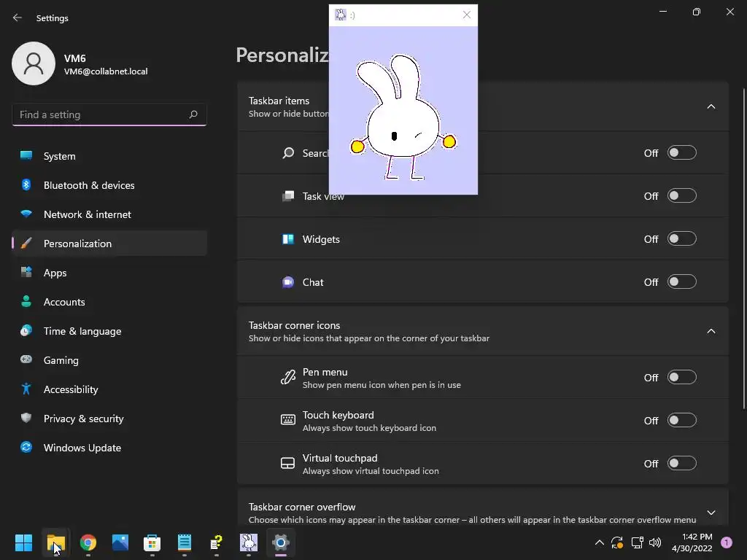Click the dancing bunny image
Screen dimensions: 747x560
click(403, 117)
